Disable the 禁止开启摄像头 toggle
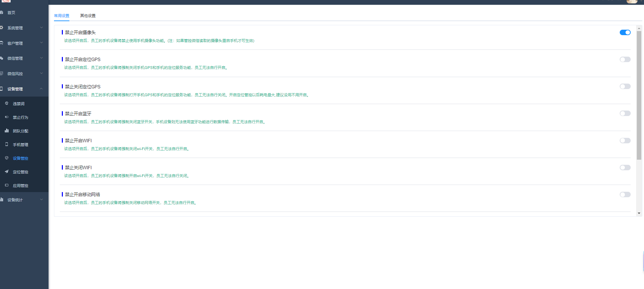 tap(625, 32)
